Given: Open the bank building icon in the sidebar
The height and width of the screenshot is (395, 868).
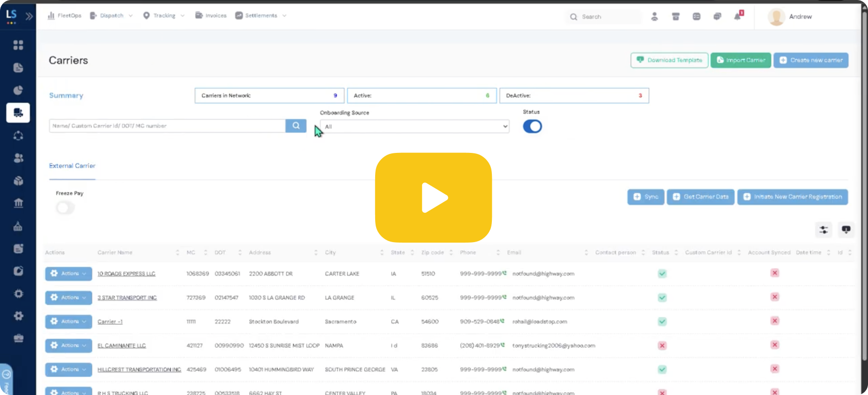Looking at the screenshot, I should (x=18, y=203).
